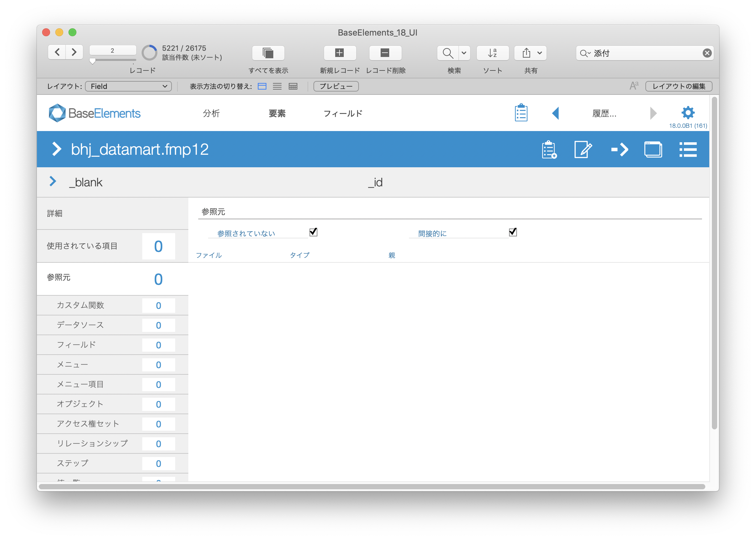Go back with the blue left triangle
Screen dimensions: 756x540
click(555, 113)
